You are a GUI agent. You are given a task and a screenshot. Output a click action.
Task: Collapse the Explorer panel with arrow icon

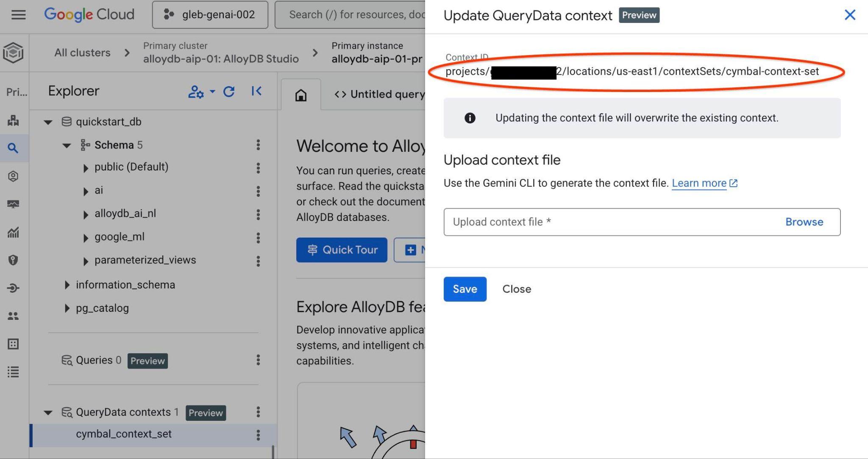pyautogui.click(x=256, y=91)
